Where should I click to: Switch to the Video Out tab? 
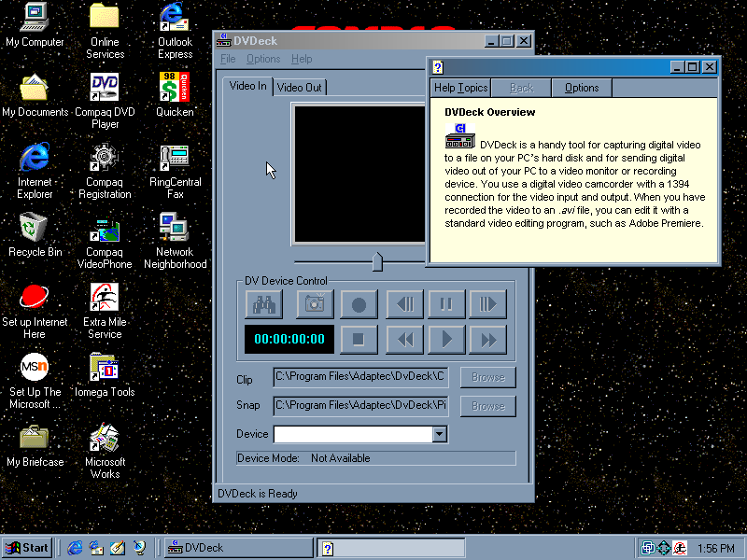[300, 88]
